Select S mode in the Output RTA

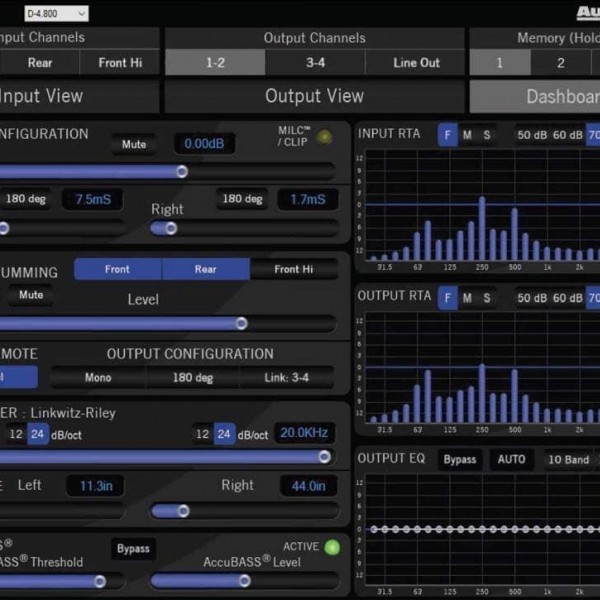487,297
